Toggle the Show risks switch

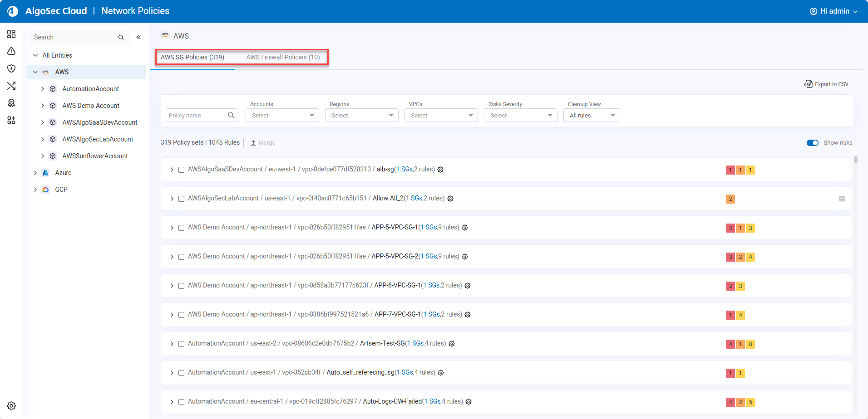click(812, 143)
